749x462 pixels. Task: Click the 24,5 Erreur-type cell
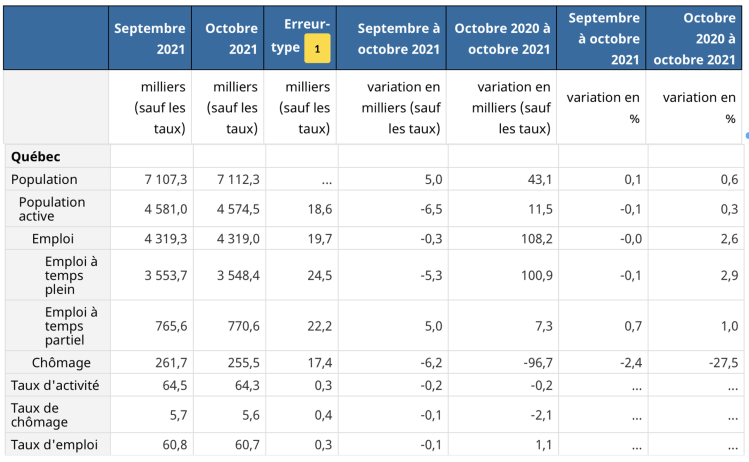coord(318,275)
